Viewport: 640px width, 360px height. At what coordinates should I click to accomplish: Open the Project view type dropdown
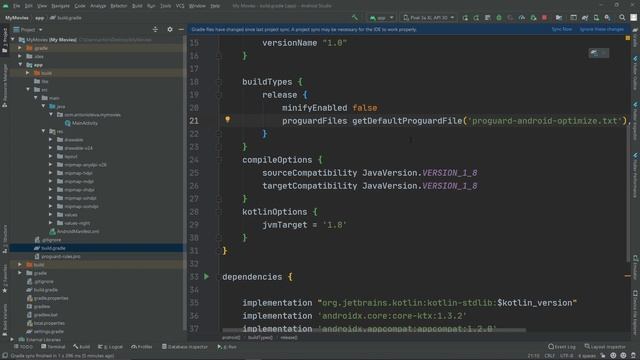click(x=28, y=29)
